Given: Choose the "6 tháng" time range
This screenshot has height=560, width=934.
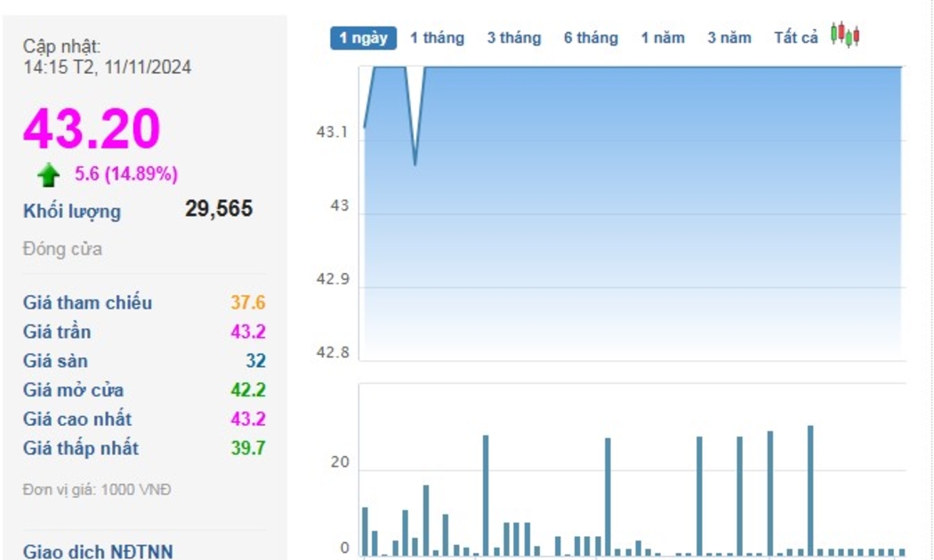Looking at the screenshot, I should 591,38.
